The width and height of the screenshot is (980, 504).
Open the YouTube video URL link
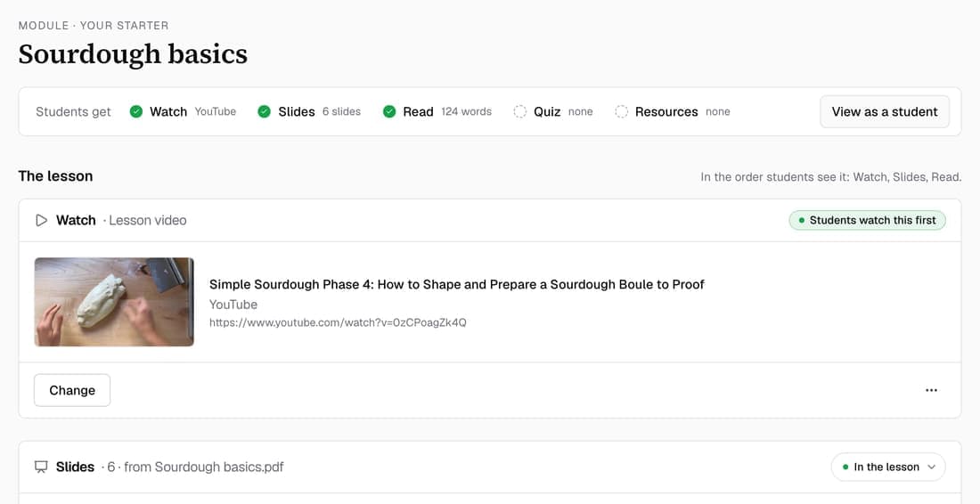[338, 323]
